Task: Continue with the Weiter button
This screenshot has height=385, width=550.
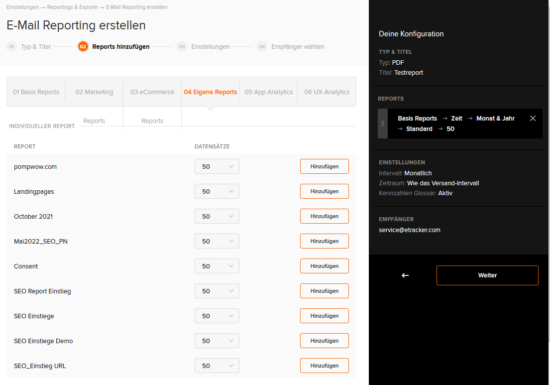Action: (487, 275)
